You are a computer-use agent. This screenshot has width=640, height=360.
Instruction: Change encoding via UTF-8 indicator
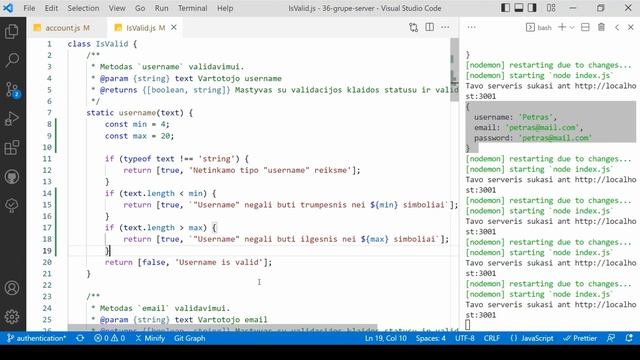[465, 338]
